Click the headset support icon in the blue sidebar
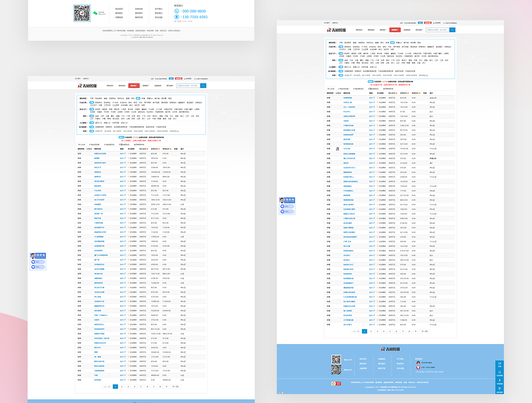Viewport: 532px width, 403px height. [499, 372]
